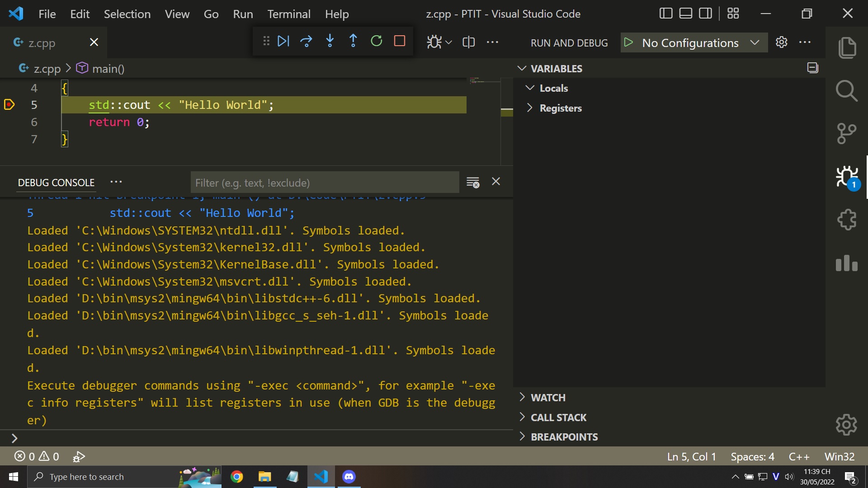Click the Continue debug button
Viewport: 868px width, 488px height.
pos(283,42)
